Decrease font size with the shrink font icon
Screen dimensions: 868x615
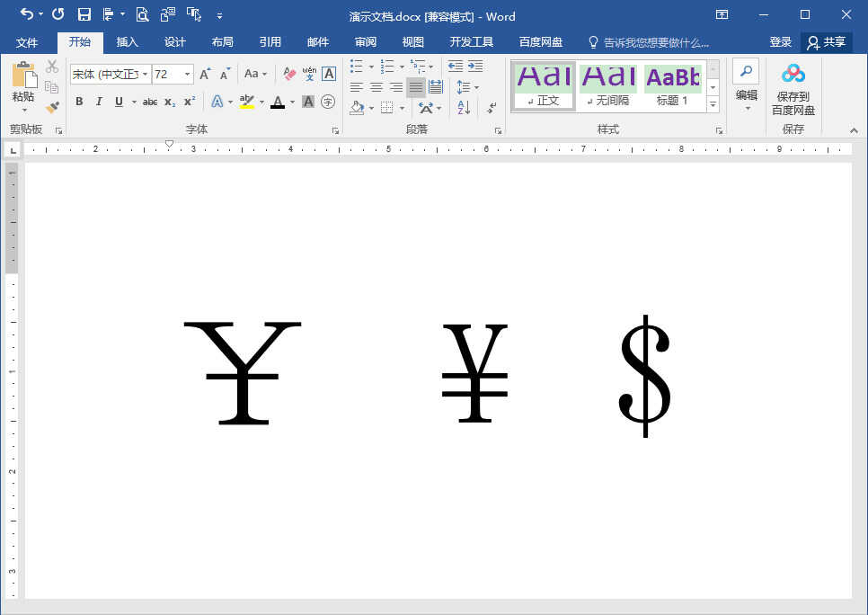coord(225,74)
